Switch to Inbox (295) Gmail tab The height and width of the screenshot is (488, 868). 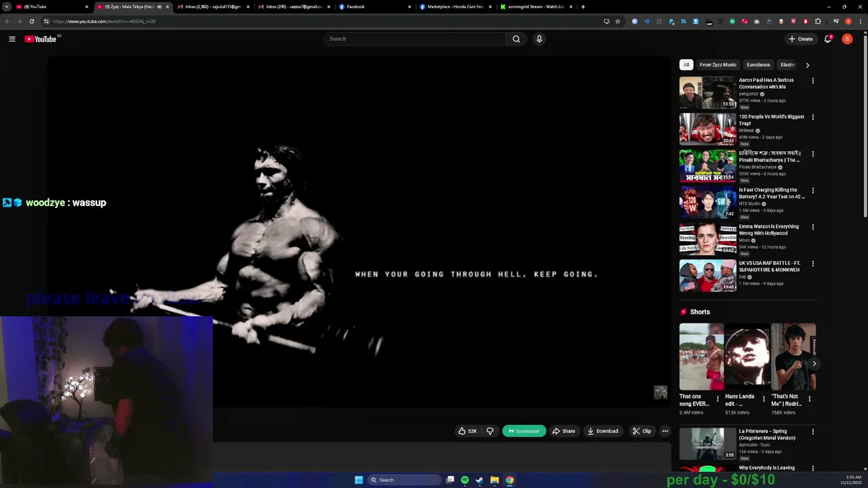click(294, 7)
